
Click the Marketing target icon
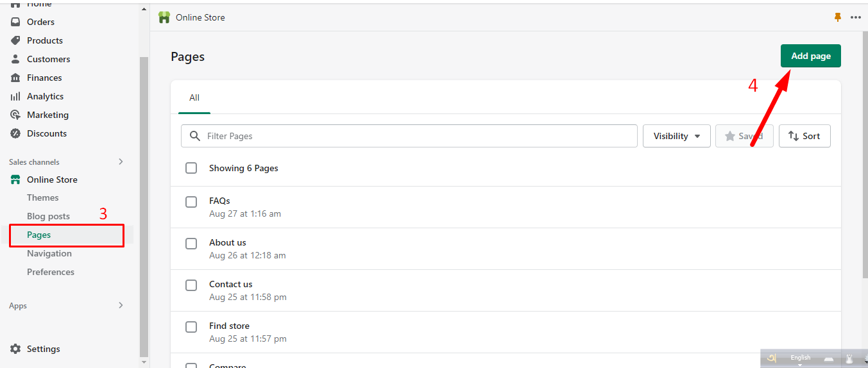[15, 115]
